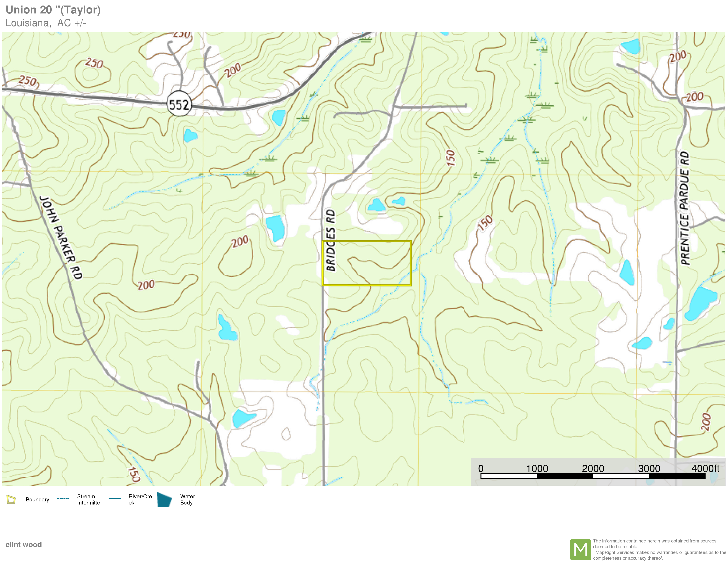Screen dimensions: 728x563
Task: Click the Water Body legend label
Action: 187,499
